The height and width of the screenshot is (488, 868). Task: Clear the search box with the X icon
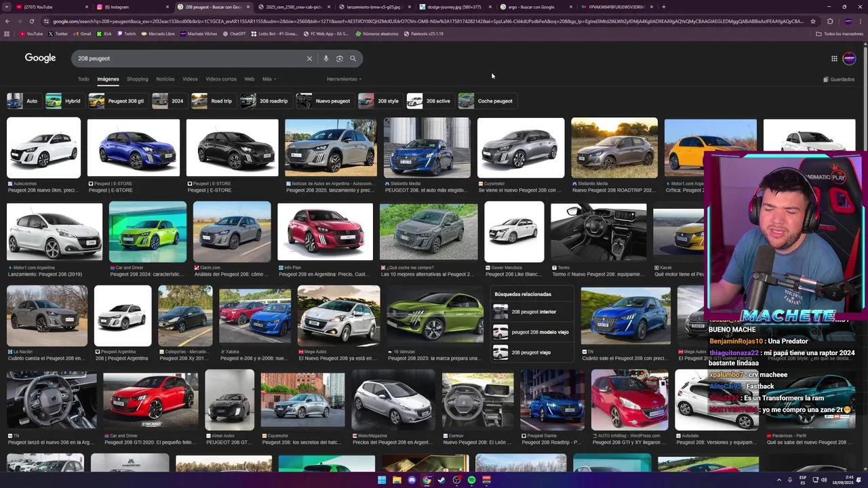pos(309,58)
